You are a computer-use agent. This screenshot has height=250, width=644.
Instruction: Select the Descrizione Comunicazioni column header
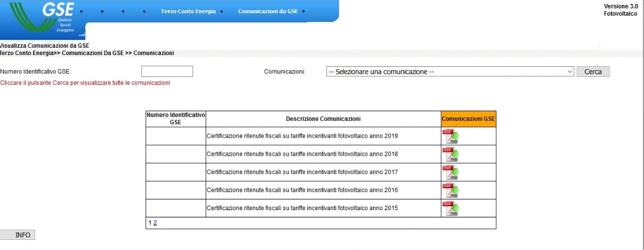tap(323, 119)
